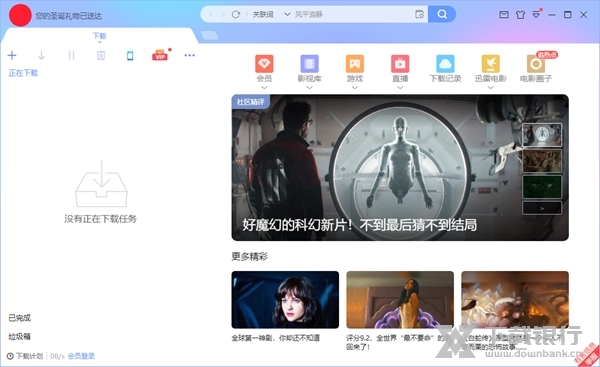Select the second banner thumbnail
The height and width of the screenshot is (367, 600).
coord(542,161)
